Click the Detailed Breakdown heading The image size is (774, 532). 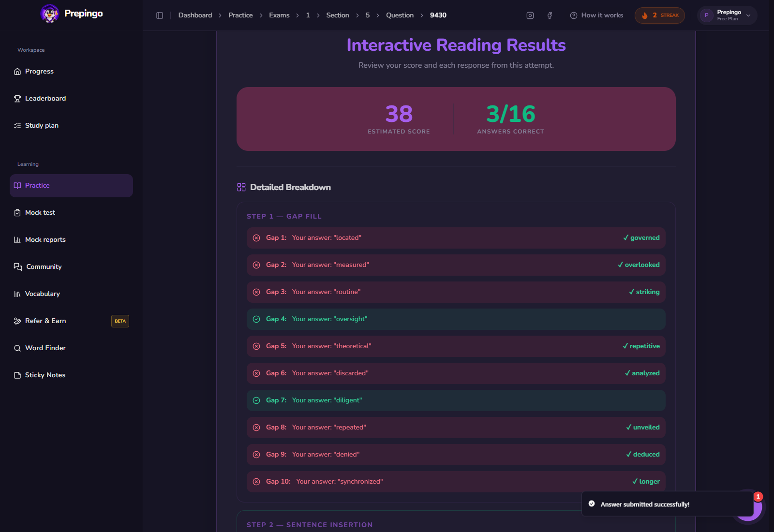290,187
